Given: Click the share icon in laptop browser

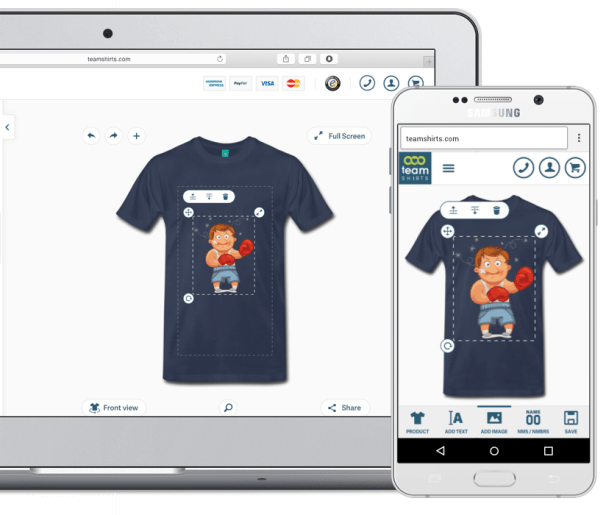Looking at the screenshot, I should (x=286, y=59).
